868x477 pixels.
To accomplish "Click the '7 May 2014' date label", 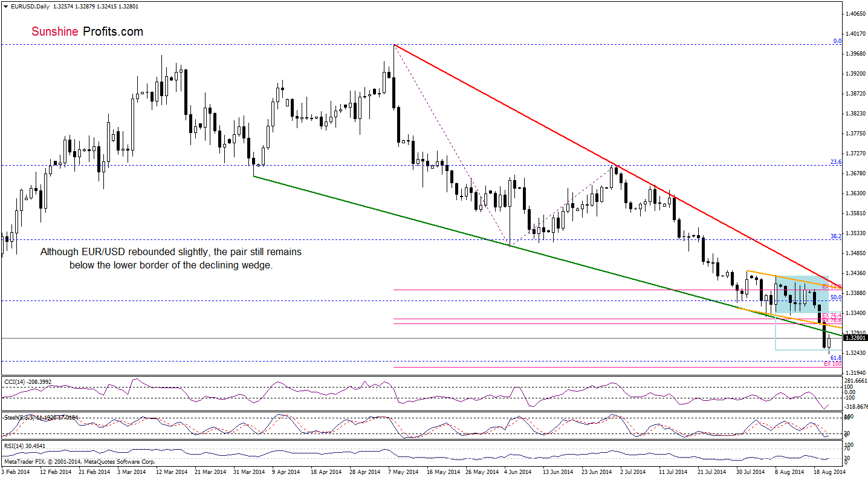I will click(404, 471).
